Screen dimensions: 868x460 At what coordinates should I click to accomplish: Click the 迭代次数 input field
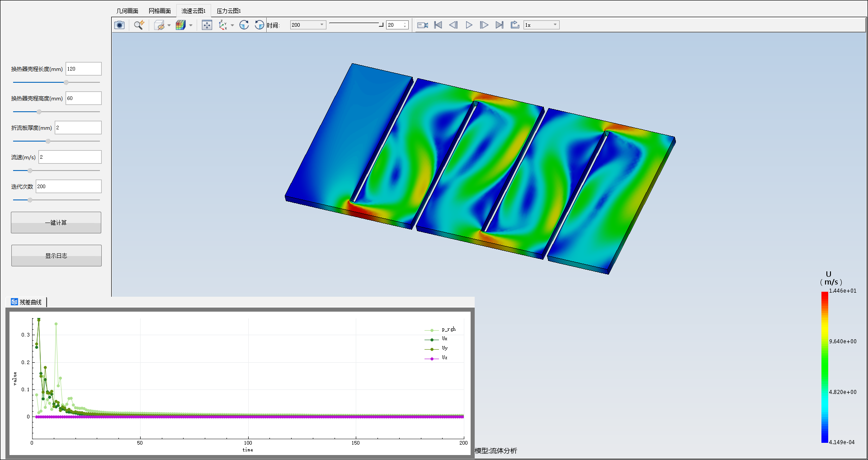[69, 186]
